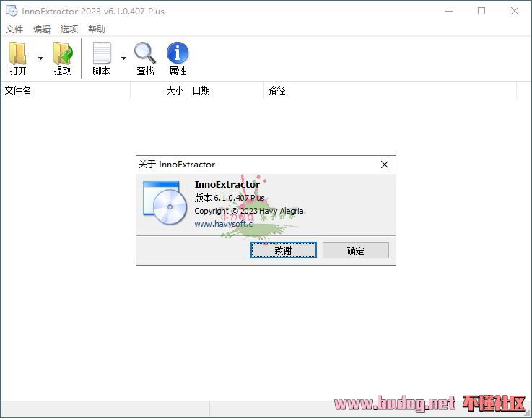Click the 版本 6.1.0.407 Plus text
Viewport: 532px width, 418px height.
pos(230,198)
